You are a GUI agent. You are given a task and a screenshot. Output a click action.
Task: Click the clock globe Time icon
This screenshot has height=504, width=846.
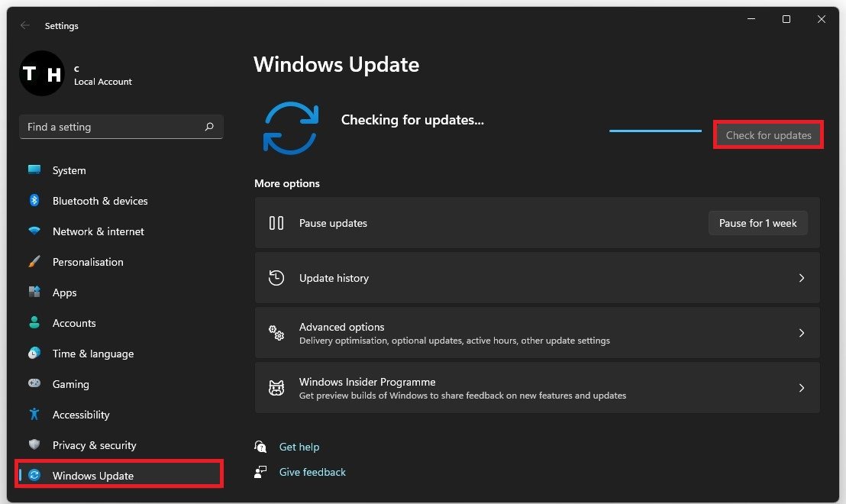(34, 353)
